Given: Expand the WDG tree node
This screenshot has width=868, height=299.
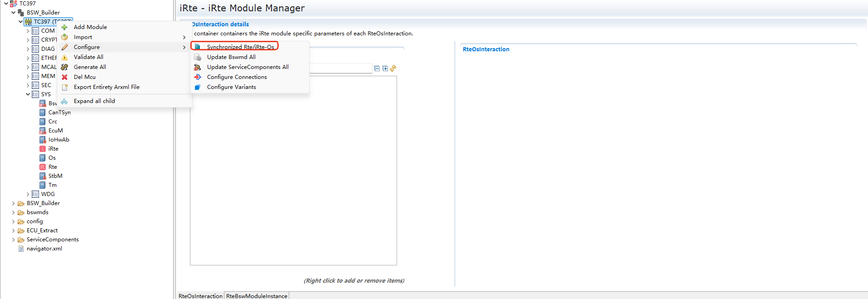Looking at the screenshot, I should pyautogui.click(x=28, y=194).
